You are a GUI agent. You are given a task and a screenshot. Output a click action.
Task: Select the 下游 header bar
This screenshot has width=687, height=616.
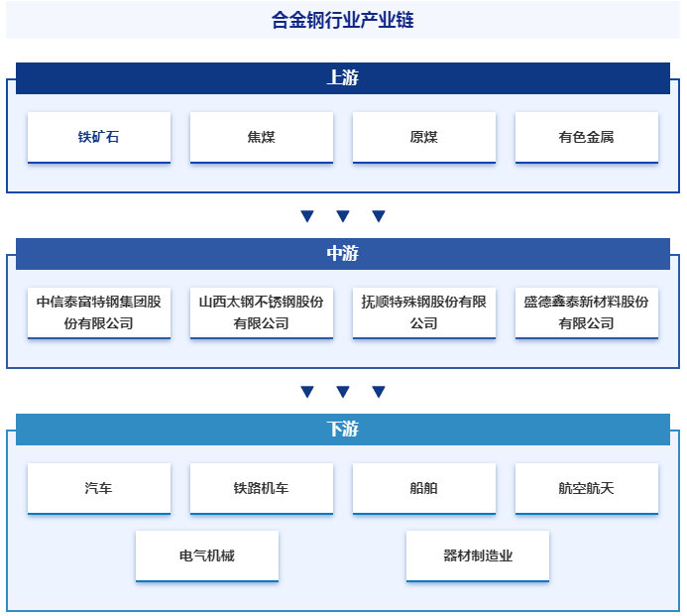pos(343,430)
